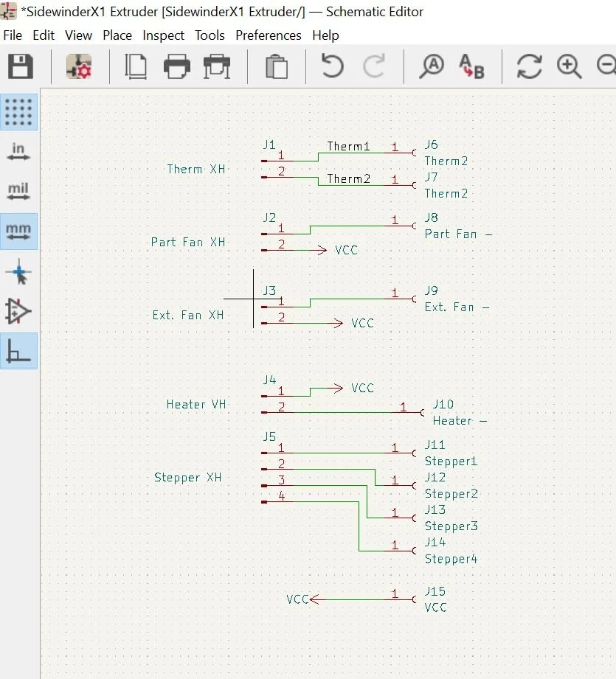Select the J14 reference label
This screenshot has height=679, width=616.
point(435,542)
